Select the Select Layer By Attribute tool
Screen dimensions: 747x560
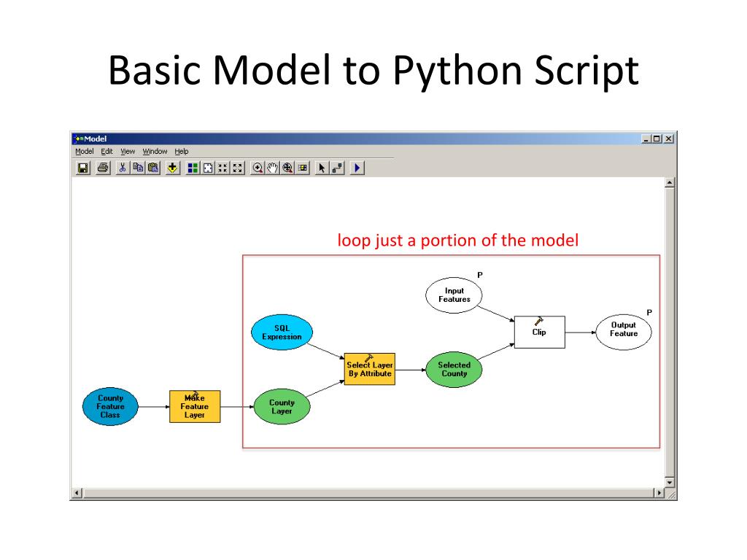(x=370, y=369)
